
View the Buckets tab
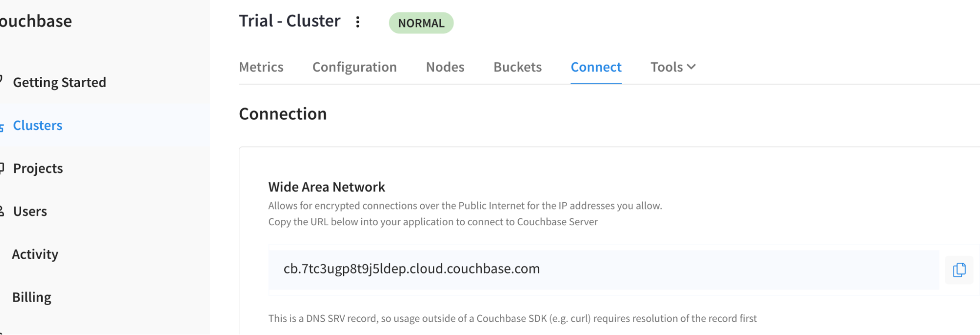517,67
